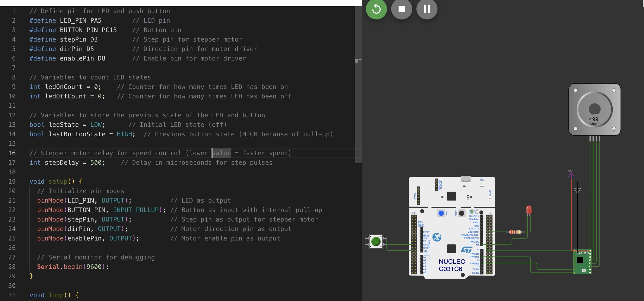The width and height of the screenshot is (644, 301).
Task: Click pinMode(enablePin, OUTPUT) statement
Action: pos(88,238)
